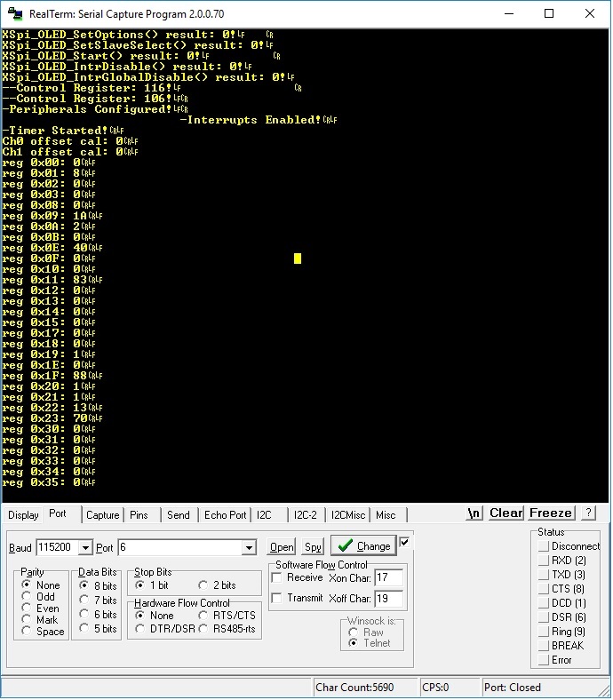Select DTR/DSR hardware flow control
Viewport: 613px width, 700px height.
pyautogui.click(x=165, y=629)
